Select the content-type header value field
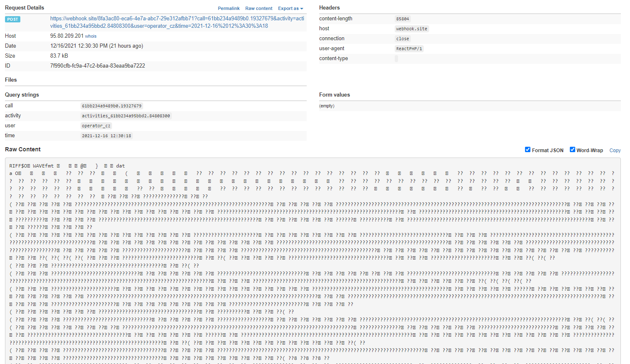This screenshot has height=364, width=630. [397, 58]
